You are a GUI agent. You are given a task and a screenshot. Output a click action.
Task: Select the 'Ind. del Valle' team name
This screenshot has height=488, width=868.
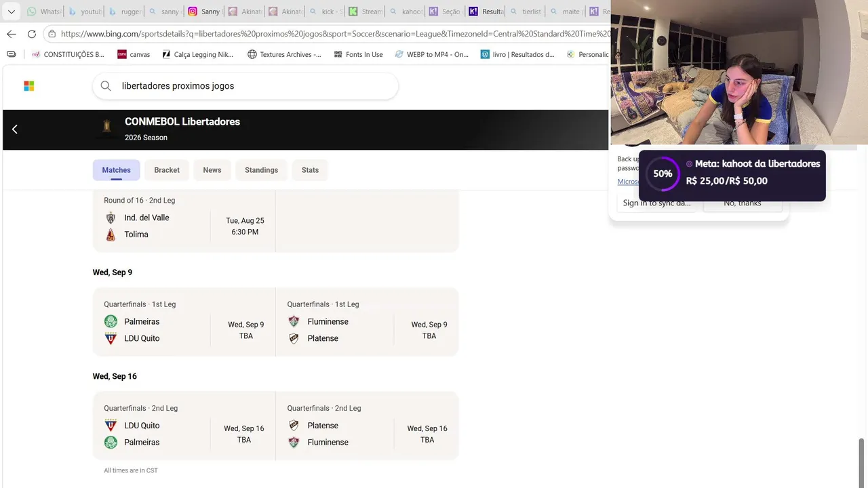click(x=146, y=218)
